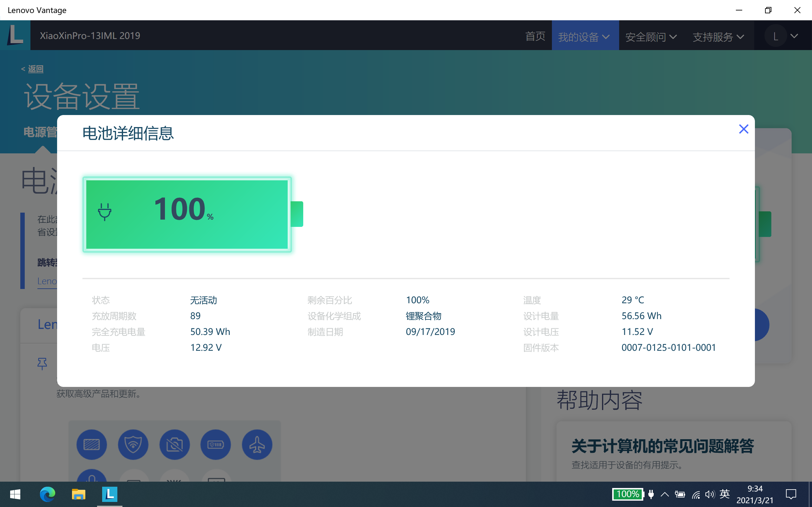This screenshot has height=507, width=812.
Task: Switch to the 首页 menu item
Action: tap(535, 36)
